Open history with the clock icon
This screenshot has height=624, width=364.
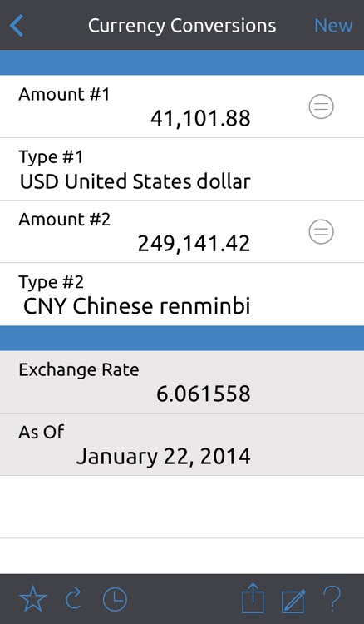115,600
